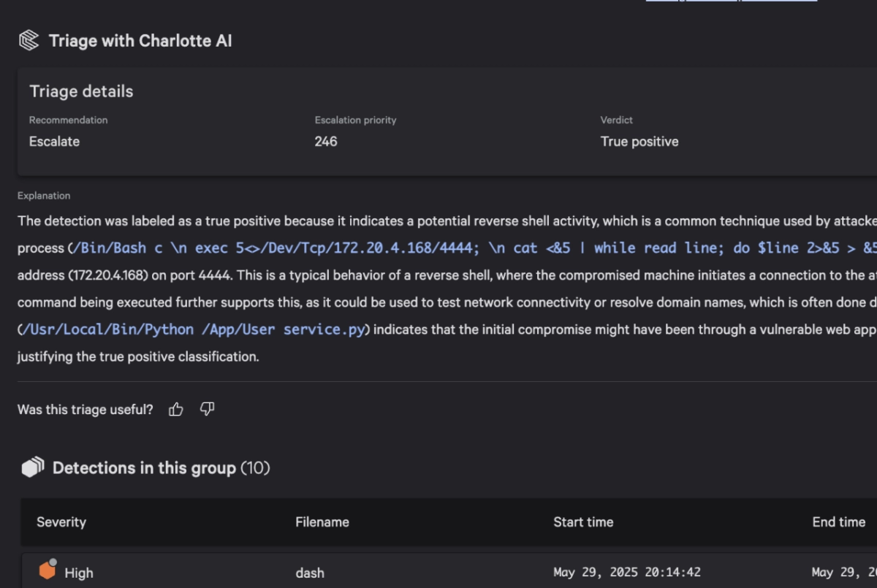Click the detections count (10)
Screen dimensions: 877x588
(x=255, y=467)
